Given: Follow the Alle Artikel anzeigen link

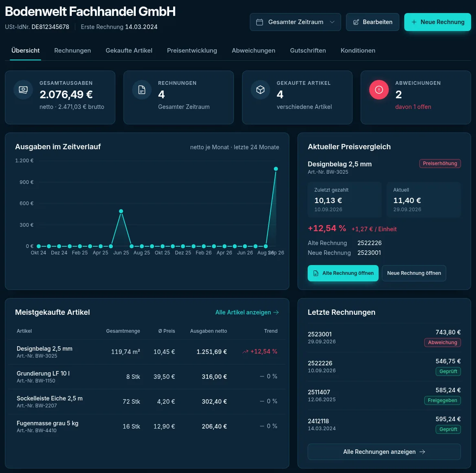Looking at the screenshot, I should [x=247, y=312].
